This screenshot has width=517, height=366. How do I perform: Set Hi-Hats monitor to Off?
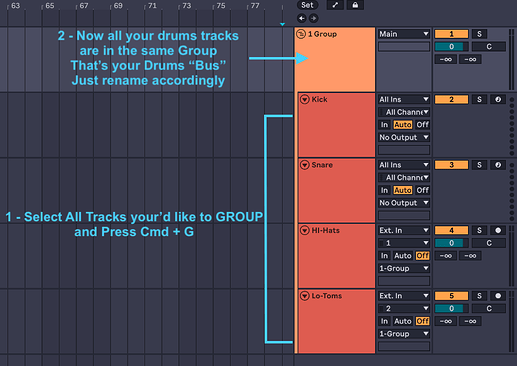click(x=422, y=256)
